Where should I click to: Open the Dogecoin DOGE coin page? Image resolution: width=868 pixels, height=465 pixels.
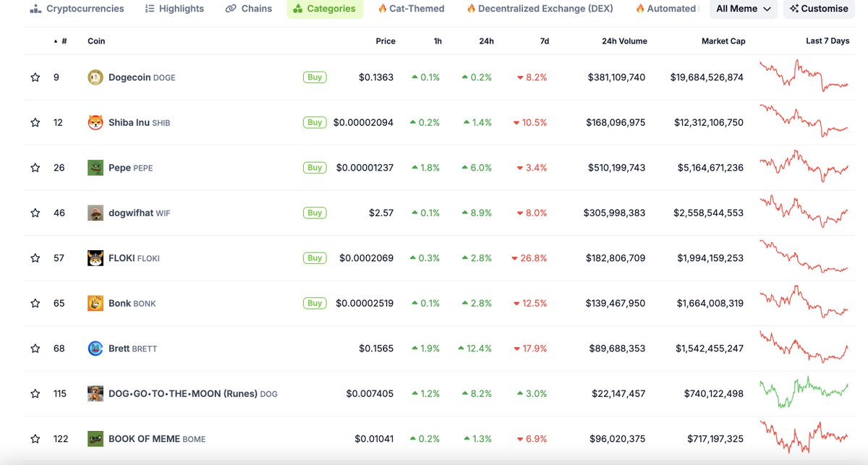(142, 77)
